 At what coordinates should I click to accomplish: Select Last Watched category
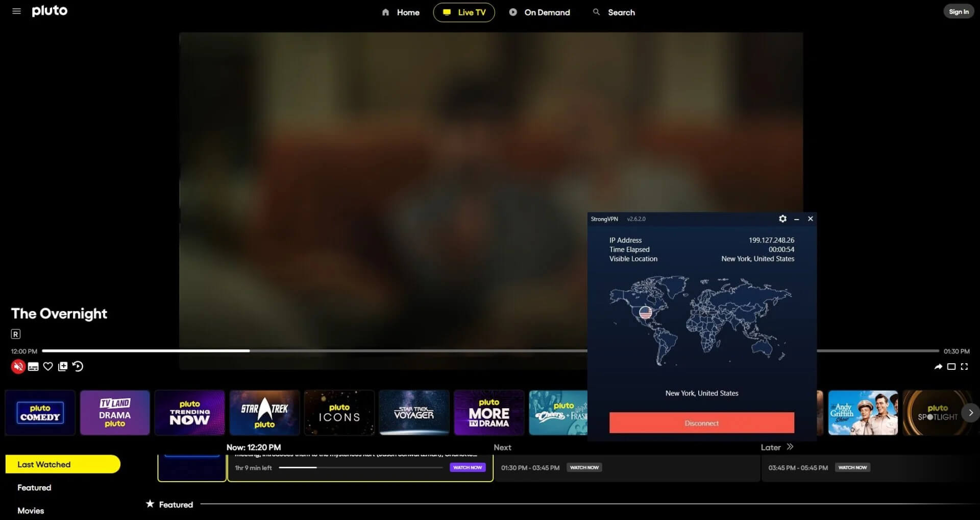63,464
